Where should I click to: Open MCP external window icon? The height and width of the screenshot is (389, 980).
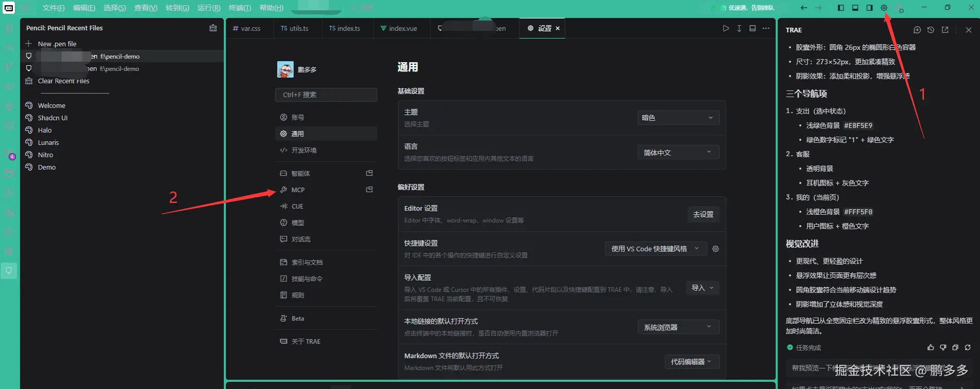(369, 190)
